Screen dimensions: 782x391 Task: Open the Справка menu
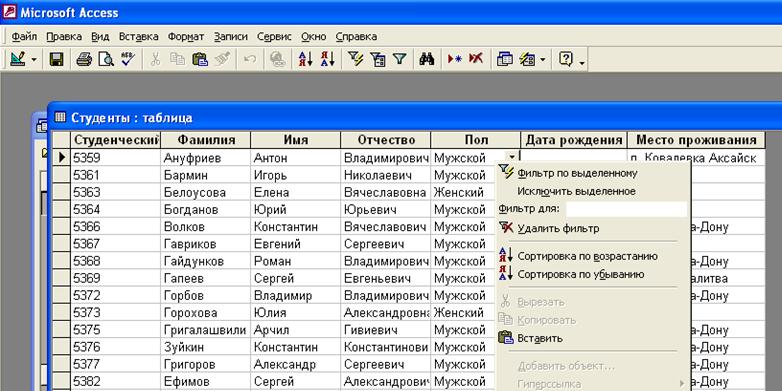[x=356, y=36]
